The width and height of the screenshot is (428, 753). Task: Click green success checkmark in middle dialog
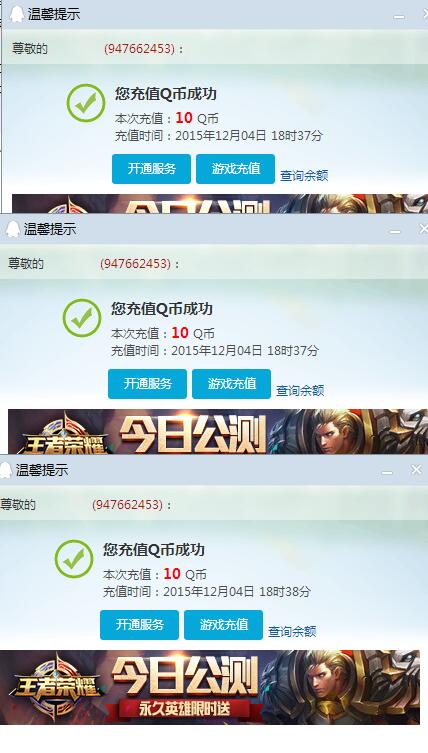point(82,318)
